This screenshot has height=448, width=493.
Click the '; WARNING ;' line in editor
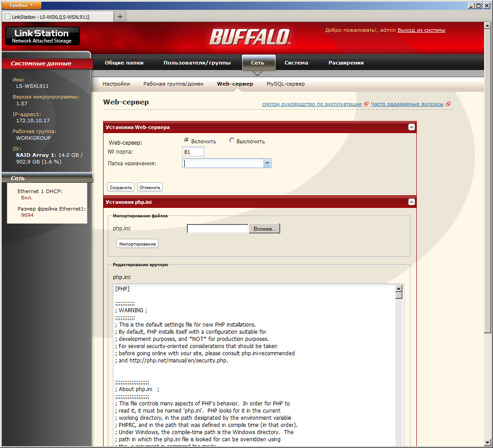pos(131,310)
